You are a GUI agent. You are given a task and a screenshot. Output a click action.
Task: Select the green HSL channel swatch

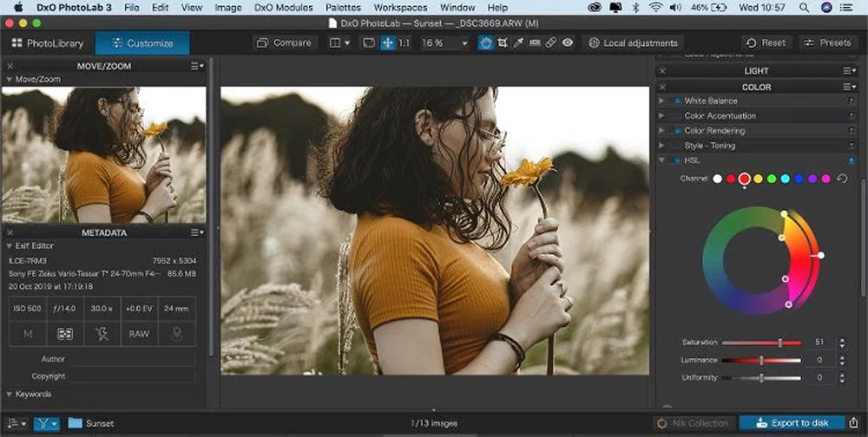[772, 179]
